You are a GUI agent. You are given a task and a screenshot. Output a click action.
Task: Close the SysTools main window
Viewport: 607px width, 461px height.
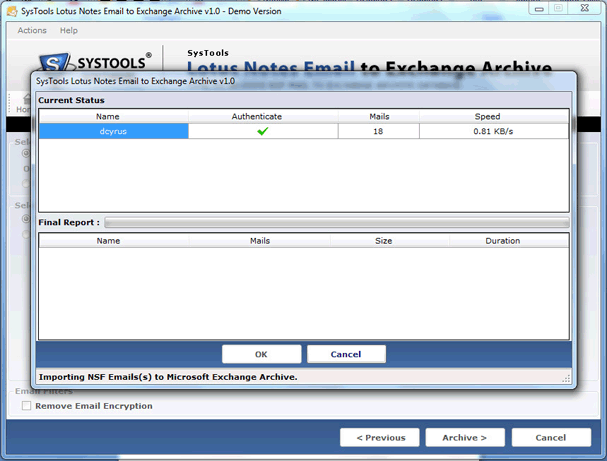tap(585, 8)
